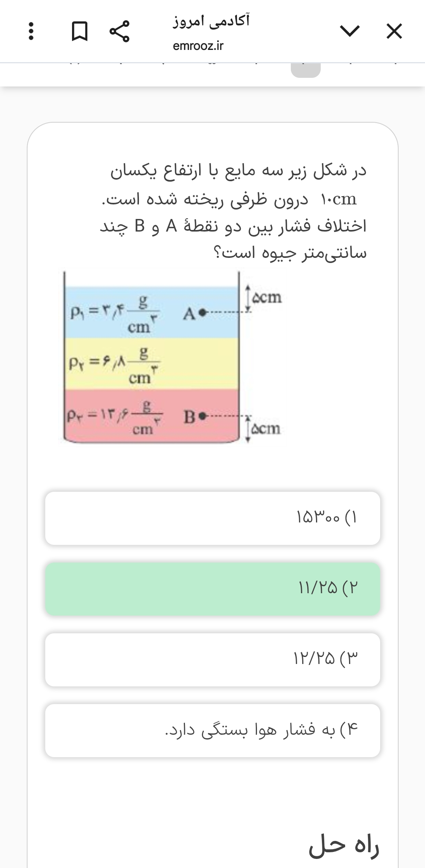Click the emrooz.ir address text
Viewport: 425px width, 868px height.
(x=198, y=46)
